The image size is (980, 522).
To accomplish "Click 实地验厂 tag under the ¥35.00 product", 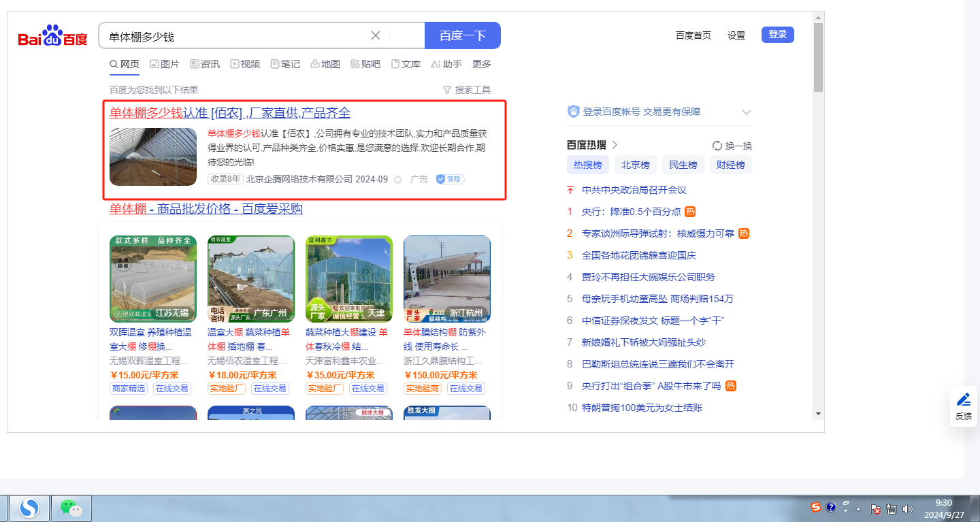I will pyautogui.click(x=325, y=389).
